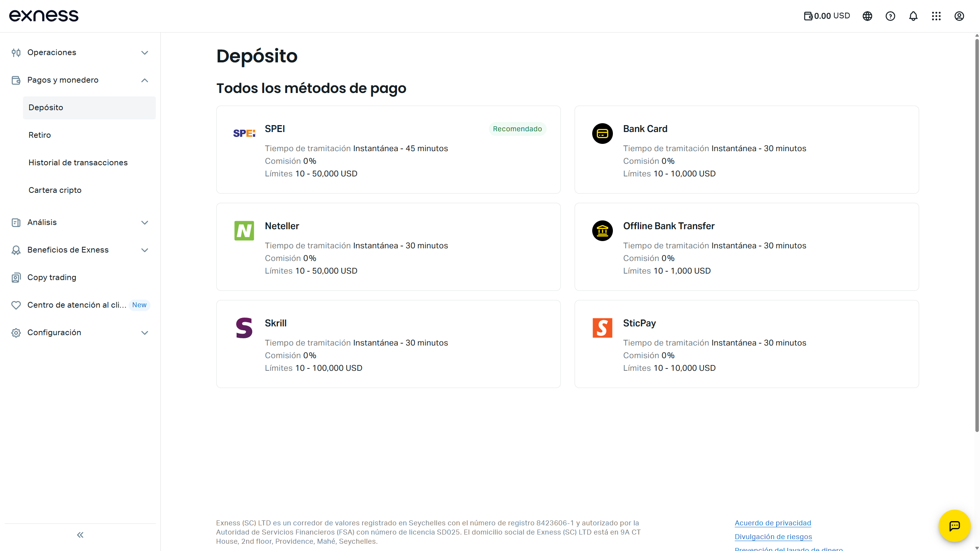
Task: Expand the Operaciones menu chevron
Action: (x=145, y=52)
